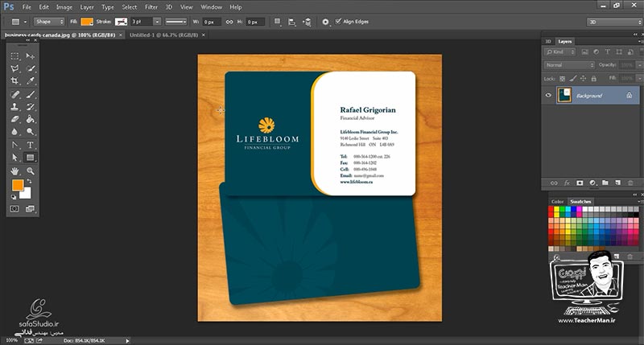Toggle Align Edges checkbox

point(338,22)
